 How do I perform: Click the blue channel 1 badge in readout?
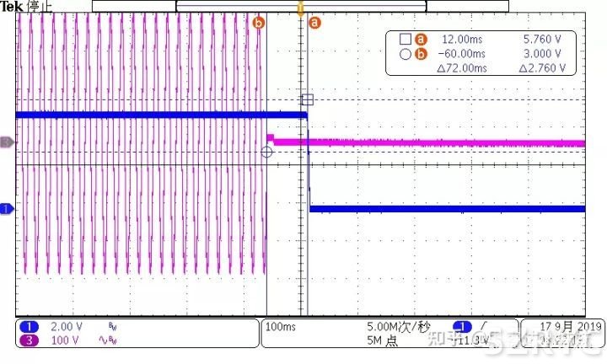pos(30,327)
